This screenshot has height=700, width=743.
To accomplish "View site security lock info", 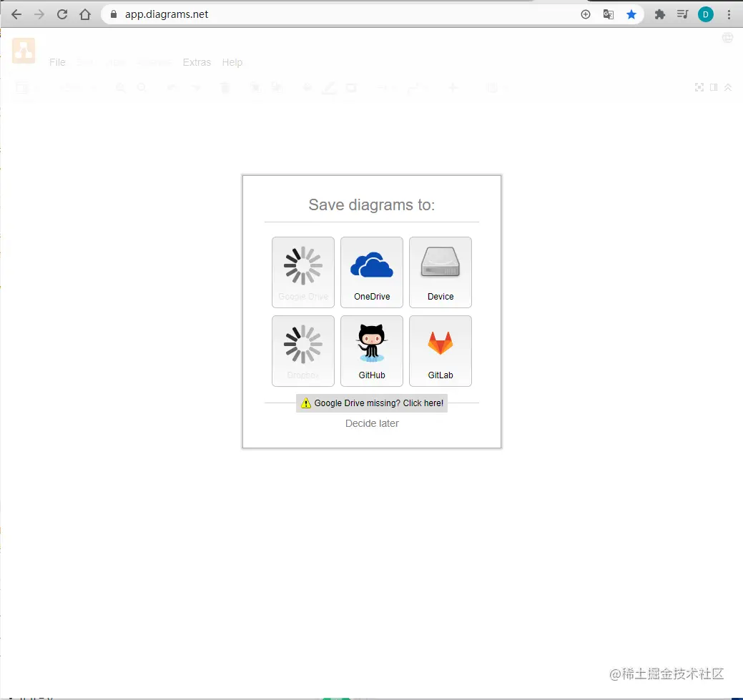I will (113, 14).
